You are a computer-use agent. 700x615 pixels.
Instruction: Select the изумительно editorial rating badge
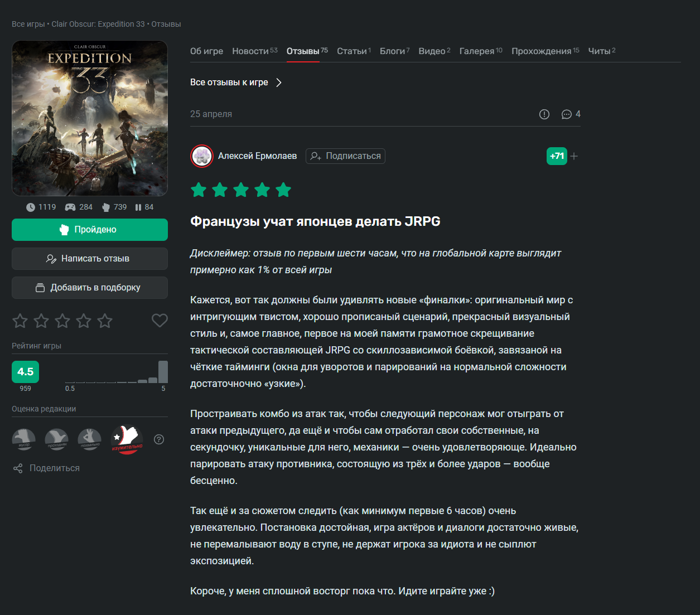127,439
